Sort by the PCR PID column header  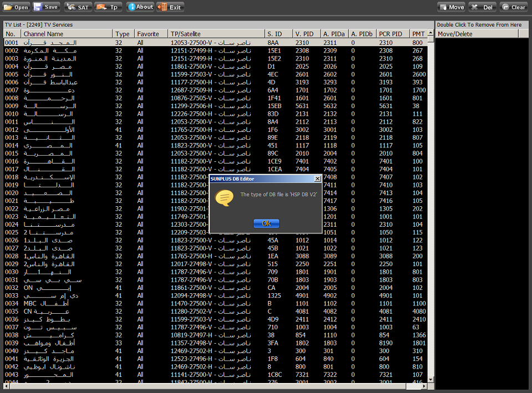(393, 34)
